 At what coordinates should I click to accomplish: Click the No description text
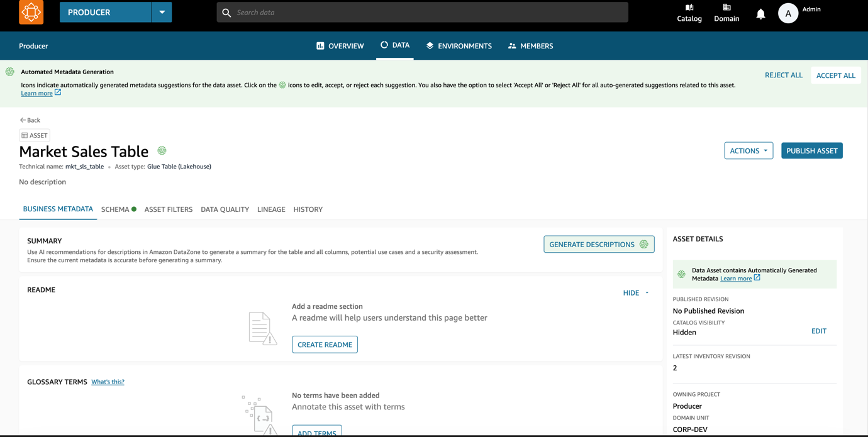(x=42, y=182)
